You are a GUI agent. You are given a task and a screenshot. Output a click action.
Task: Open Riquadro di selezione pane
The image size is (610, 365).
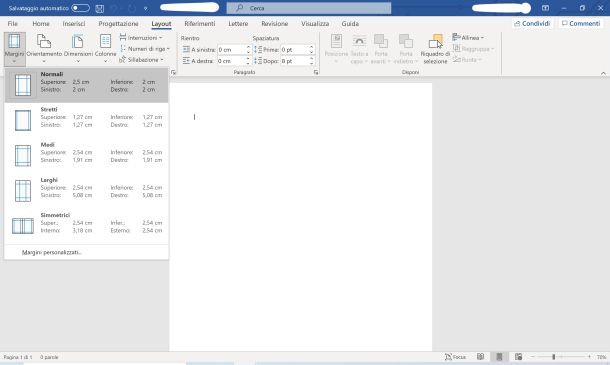pyautogui.click(x=435, y=49)
